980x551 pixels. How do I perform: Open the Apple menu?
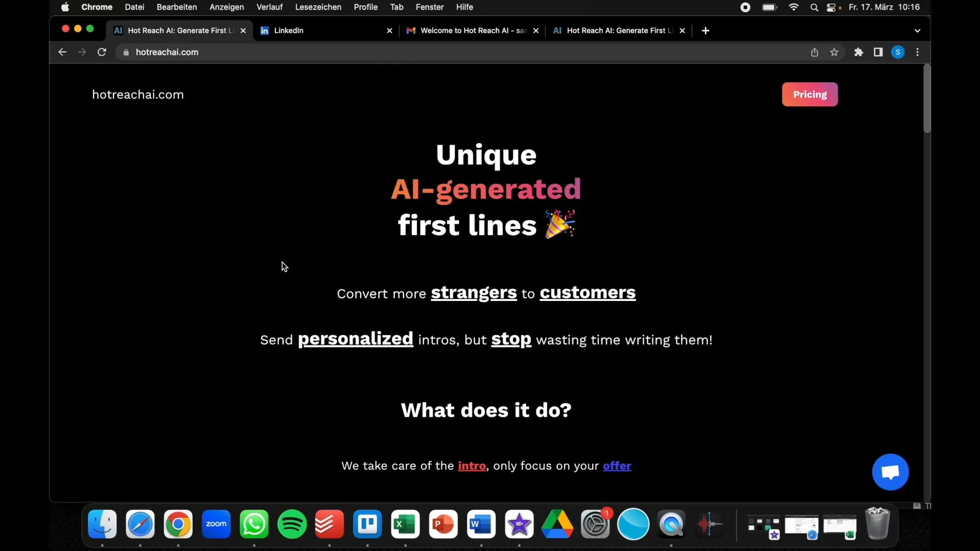(65, 7)
